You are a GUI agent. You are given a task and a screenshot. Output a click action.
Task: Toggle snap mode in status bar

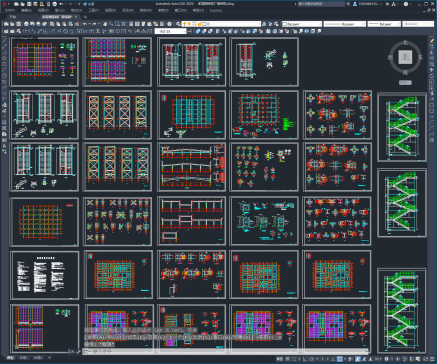click(295, 359)
